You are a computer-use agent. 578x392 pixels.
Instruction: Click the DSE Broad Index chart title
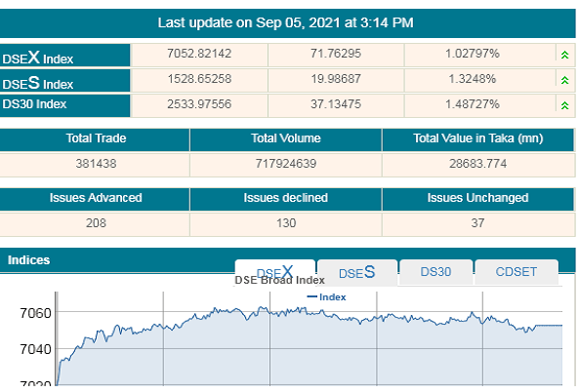coord(280,281)
